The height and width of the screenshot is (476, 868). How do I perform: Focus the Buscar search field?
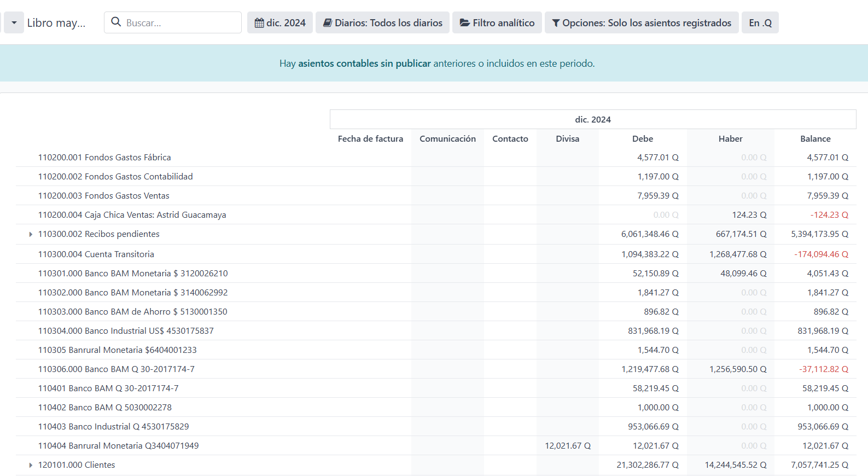(x=173, y=22)
